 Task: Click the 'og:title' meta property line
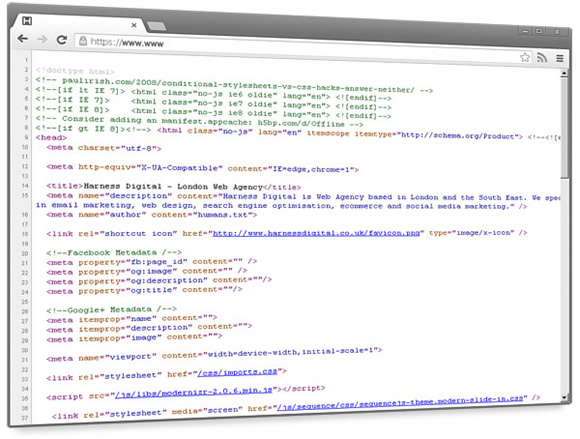[144, 290]
